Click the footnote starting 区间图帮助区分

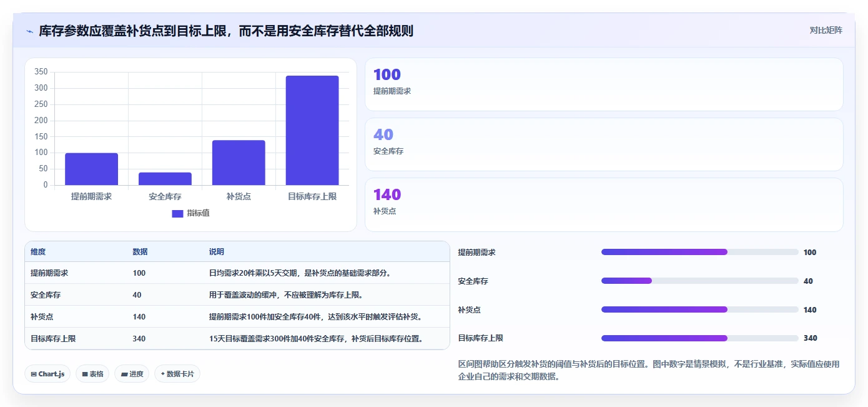[649, 370]
